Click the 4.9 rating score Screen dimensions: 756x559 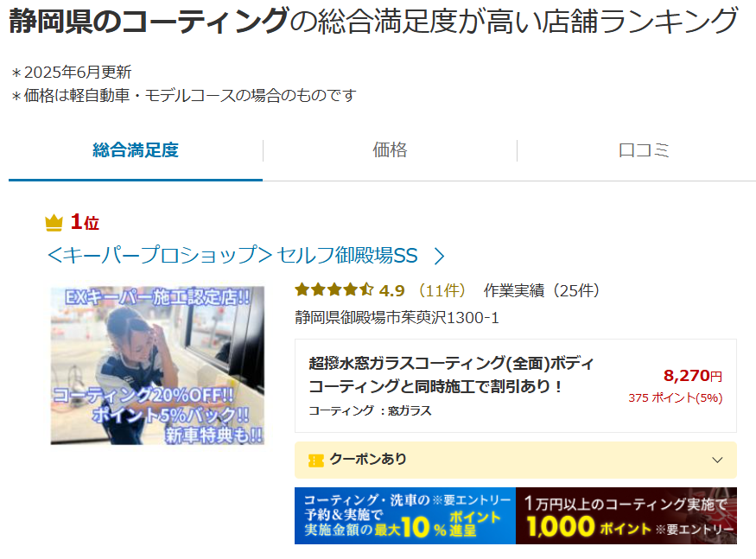[391, 290]
